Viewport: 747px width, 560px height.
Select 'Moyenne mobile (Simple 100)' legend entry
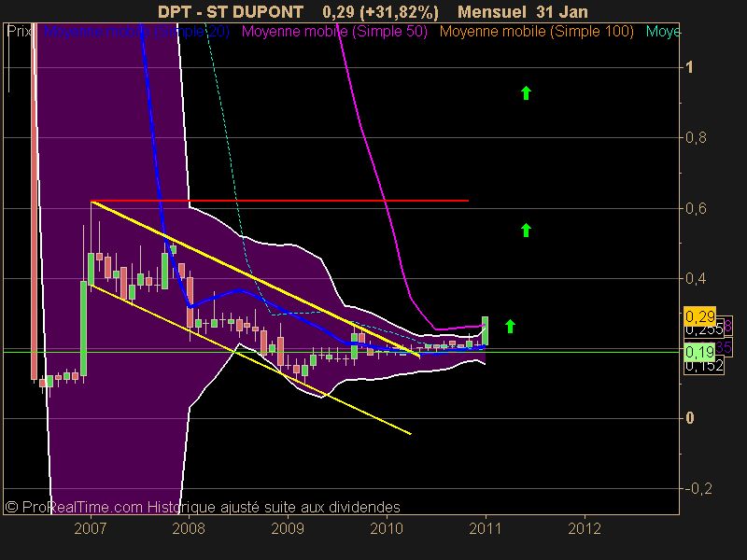point(536,32)
